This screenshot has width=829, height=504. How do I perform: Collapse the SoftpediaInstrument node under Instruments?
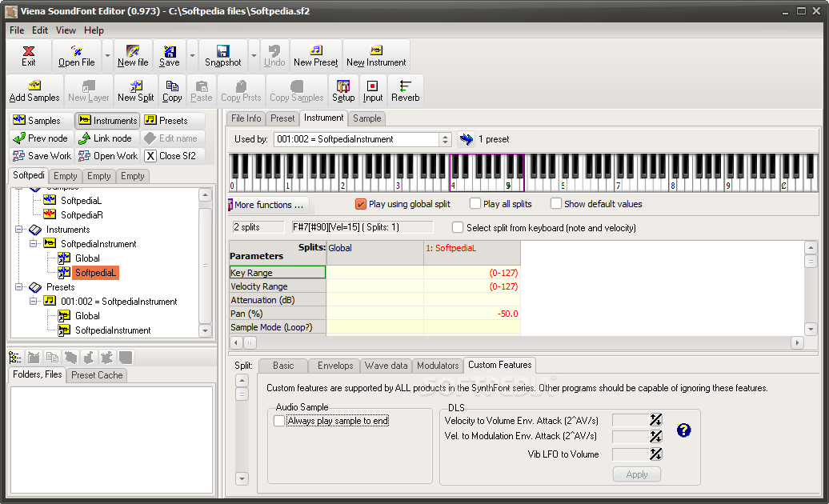34,243
